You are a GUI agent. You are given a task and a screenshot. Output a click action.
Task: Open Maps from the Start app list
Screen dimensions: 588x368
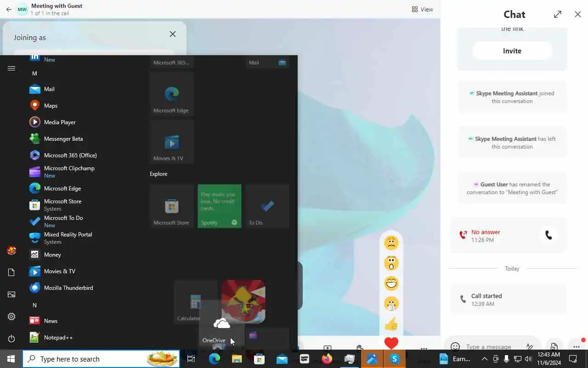tap(83, 106)
